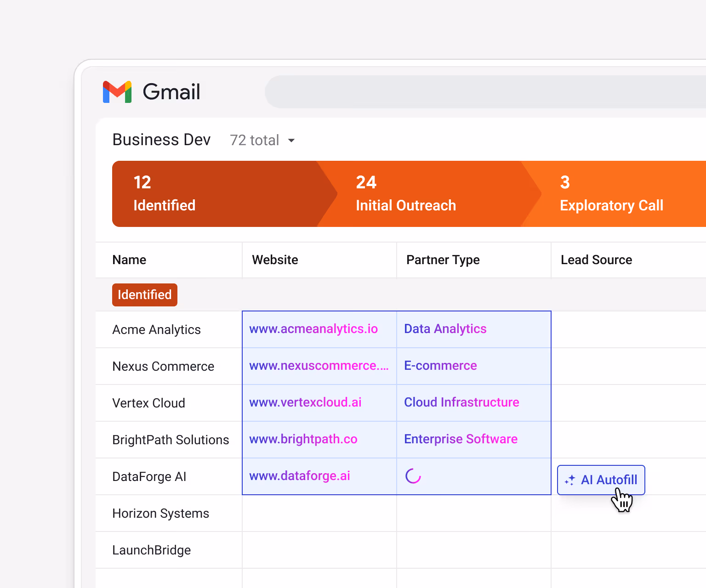The image size is (706, 588).
Task: Click the Lead Source cell for Vertex Cloud
Action: point(629,403)
